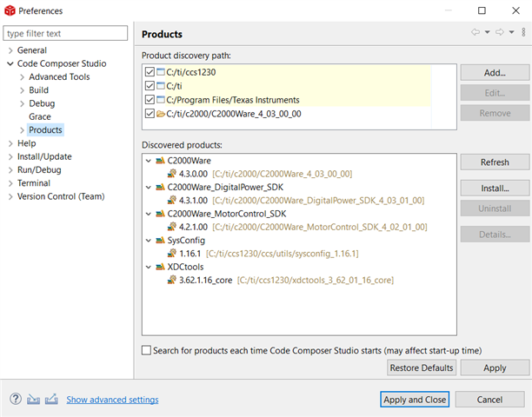The height and width of the screenshot is (417, 532).
Task: Click the forward navigation arrow icon
Action: [500, 33]
